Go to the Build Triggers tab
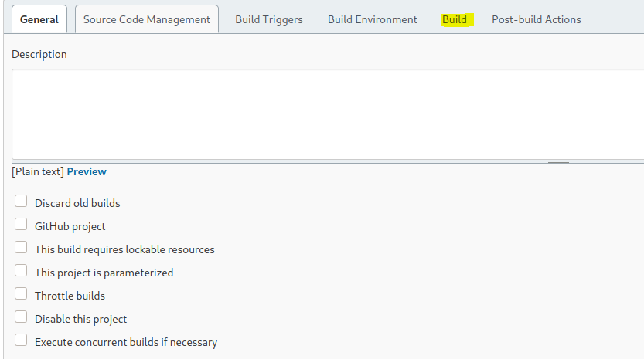 click(269, 19)
